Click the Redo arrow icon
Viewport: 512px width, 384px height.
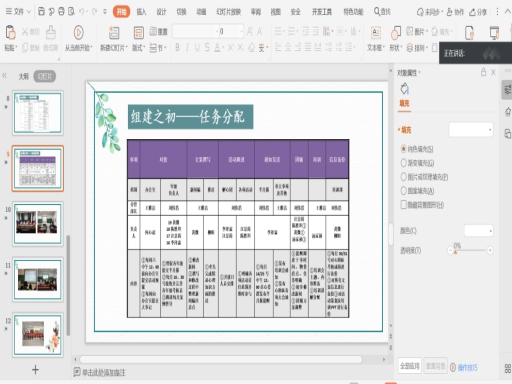coord(94,12)
